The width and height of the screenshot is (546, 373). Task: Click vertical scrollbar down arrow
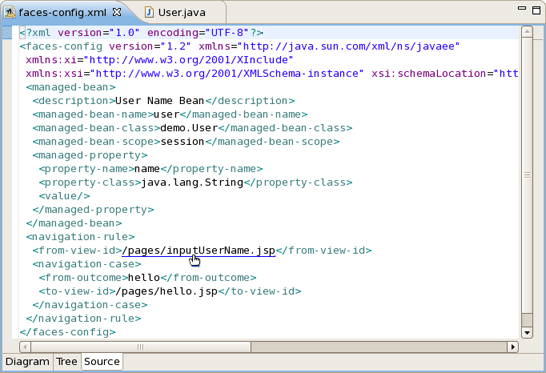click(x=527, y=333)
